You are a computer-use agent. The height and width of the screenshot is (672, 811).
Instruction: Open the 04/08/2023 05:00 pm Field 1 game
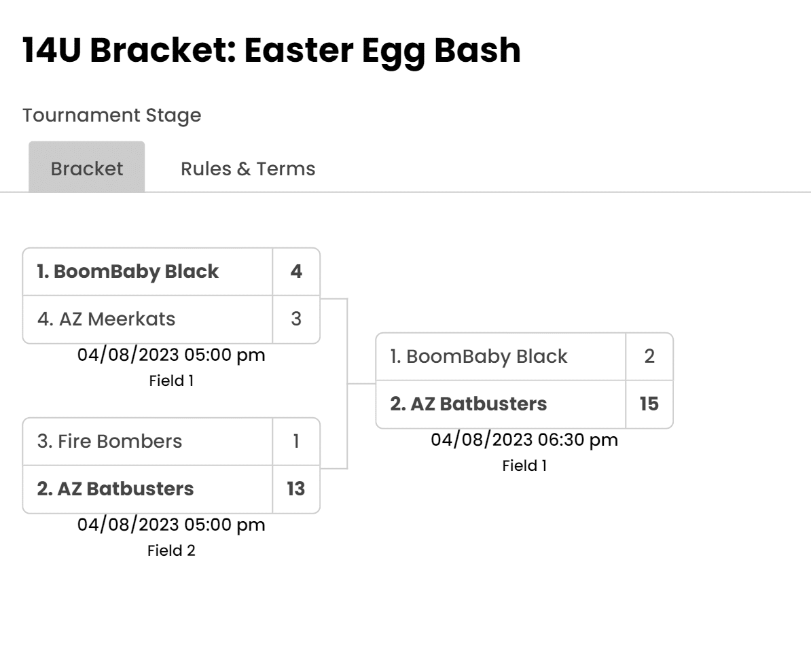[171, 355]
